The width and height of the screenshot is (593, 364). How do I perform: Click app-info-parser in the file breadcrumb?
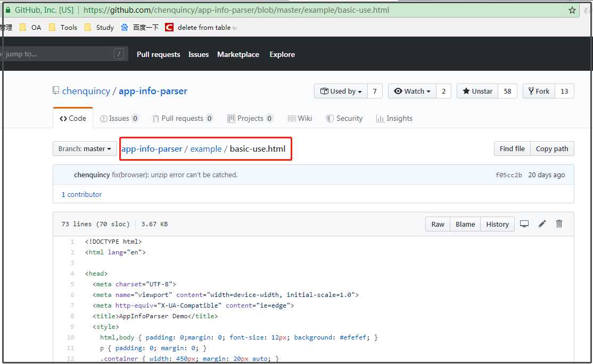[x=152, y=149]
